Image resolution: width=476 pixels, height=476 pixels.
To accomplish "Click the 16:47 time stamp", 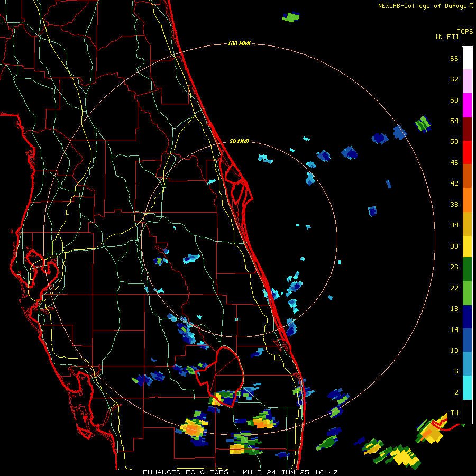I will click(326, 472).
